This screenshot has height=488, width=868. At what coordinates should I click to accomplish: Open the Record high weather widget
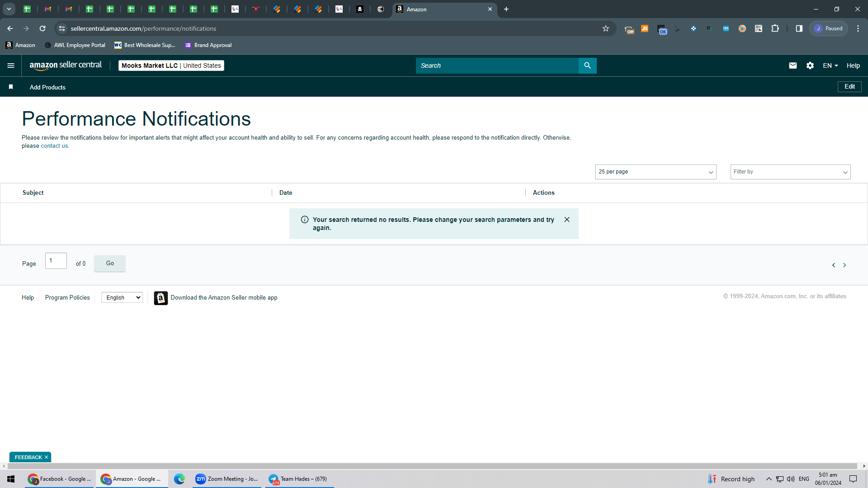731,479
